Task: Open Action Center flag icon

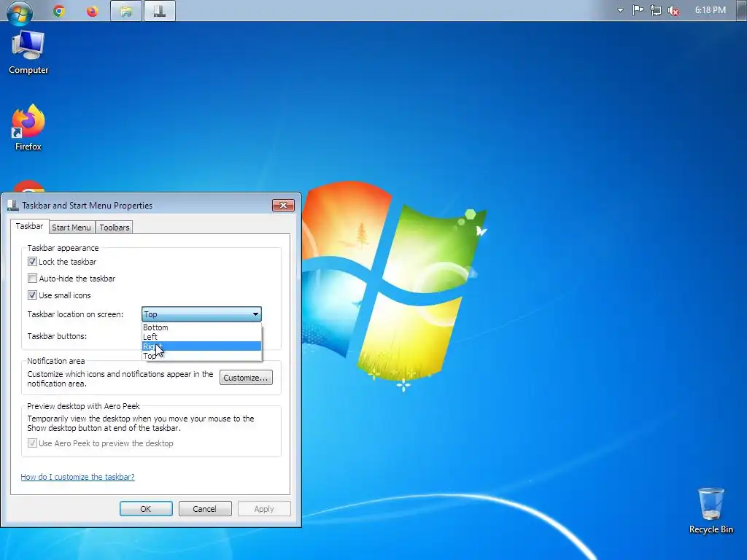Action: [638, 10]
